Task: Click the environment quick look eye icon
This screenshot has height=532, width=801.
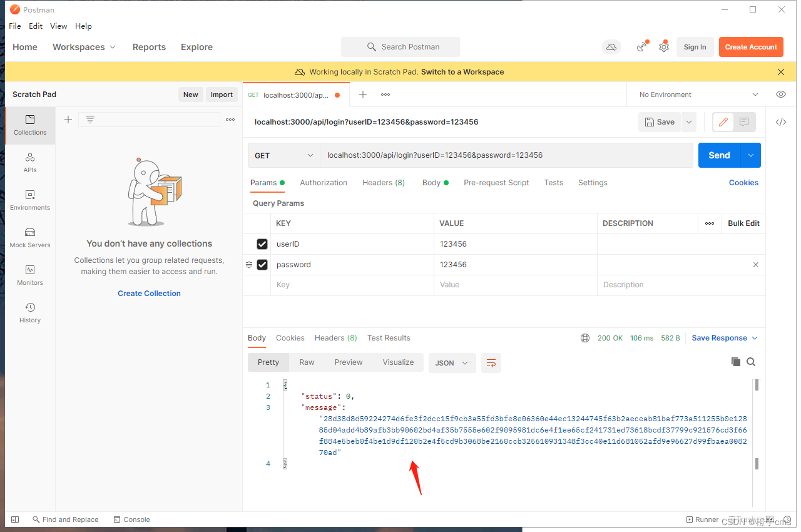Action: click(x=781, y=95)
